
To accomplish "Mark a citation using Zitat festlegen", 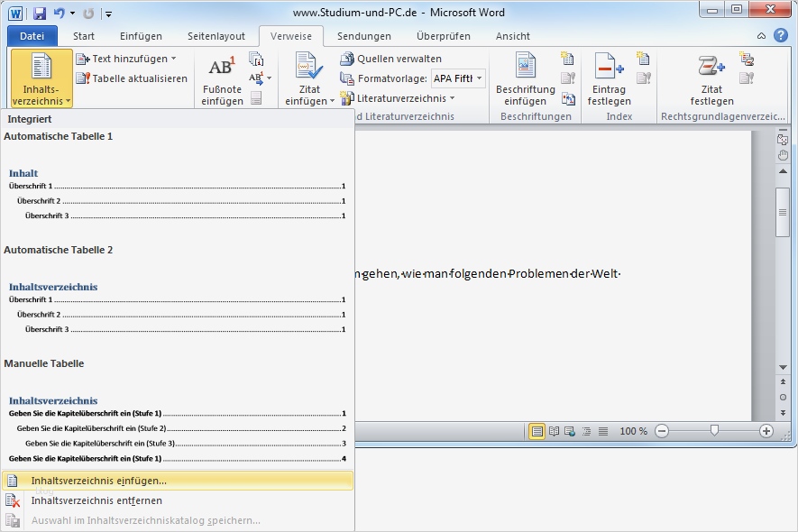I will (711, 81).
